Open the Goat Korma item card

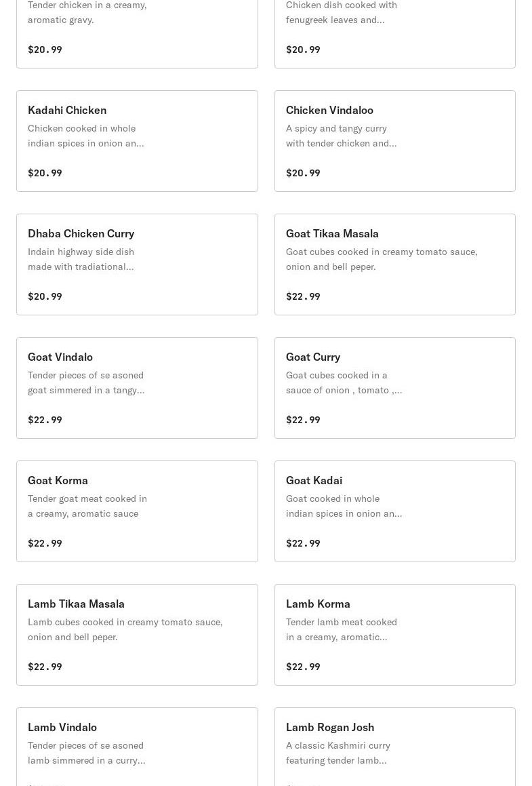click(x=137, y=511)
